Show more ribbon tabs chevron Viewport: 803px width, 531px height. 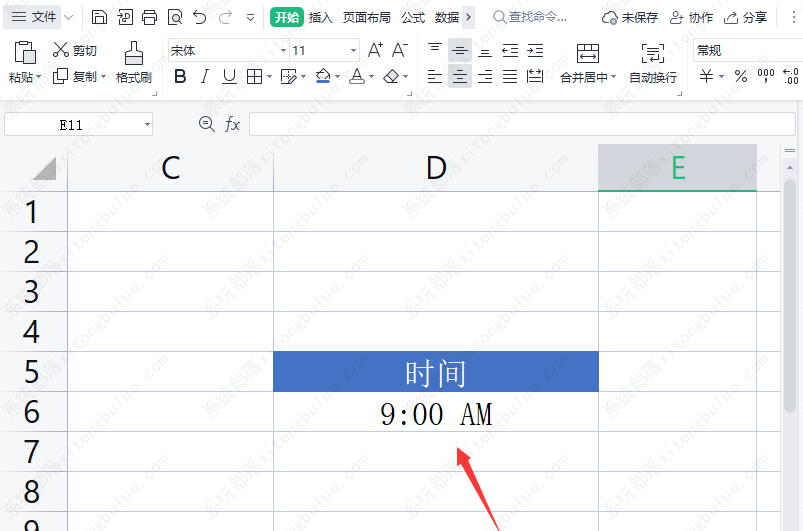[468, 17]
